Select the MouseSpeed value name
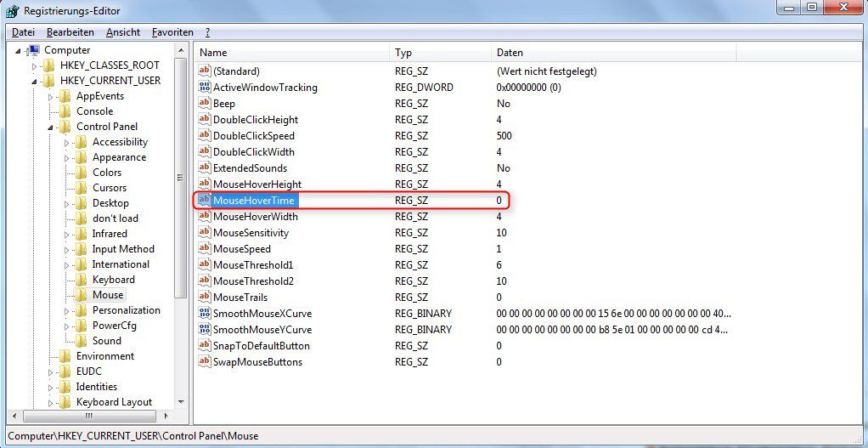The image size is (868, 448). coord(242,248)
